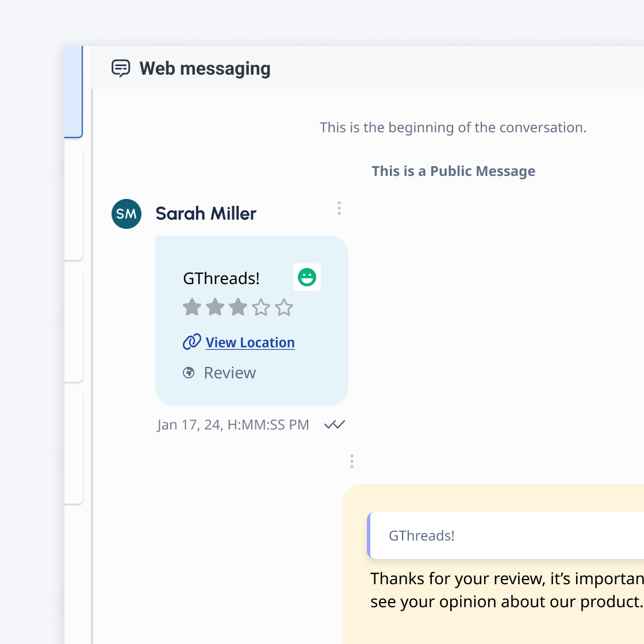Screen dimensions: 644x644
Task: Click the message timestamp Jan 17, 24
Action: pyautogui.click(x=233, y=425)
